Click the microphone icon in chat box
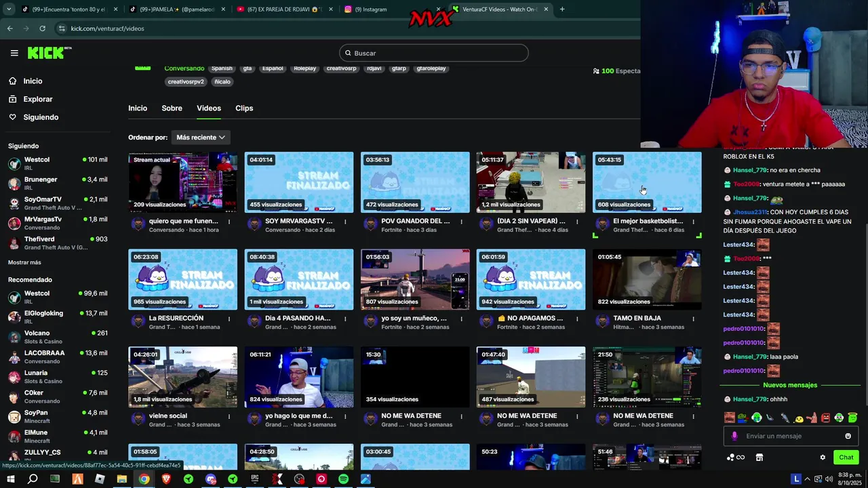The height and width of the screenshot is (488, 868). [x=734, y=436]
